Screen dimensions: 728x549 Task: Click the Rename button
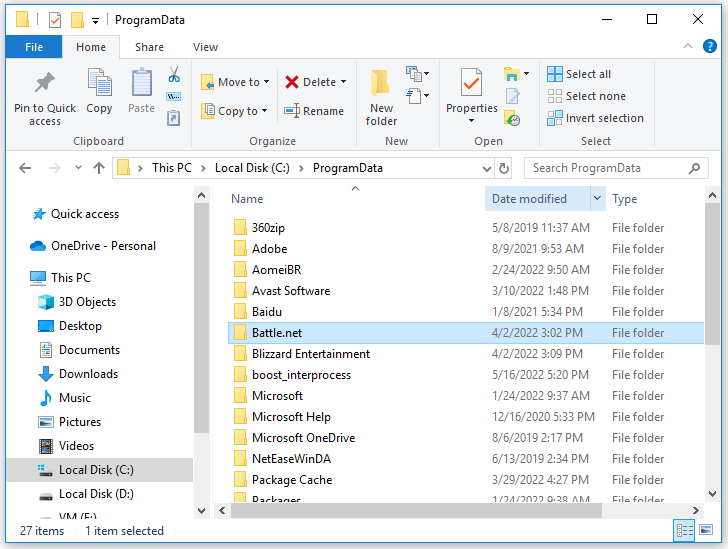point(314,111)
